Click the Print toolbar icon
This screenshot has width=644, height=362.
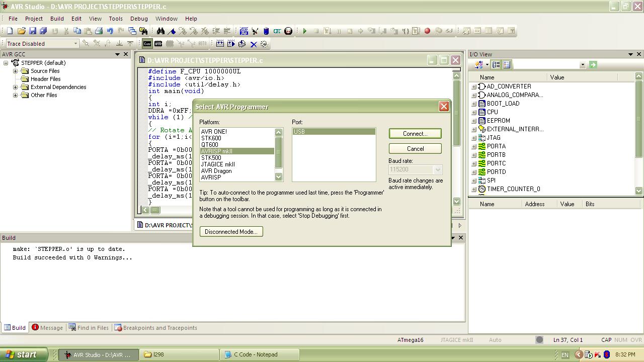click(99, 31)
